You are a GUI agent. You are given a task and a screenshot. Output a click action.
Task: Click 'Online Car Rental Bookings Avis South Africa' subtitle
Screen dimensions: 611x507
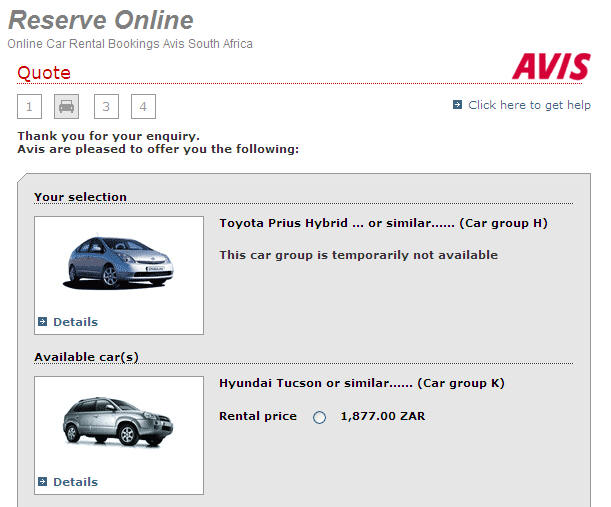click(130, 44)
